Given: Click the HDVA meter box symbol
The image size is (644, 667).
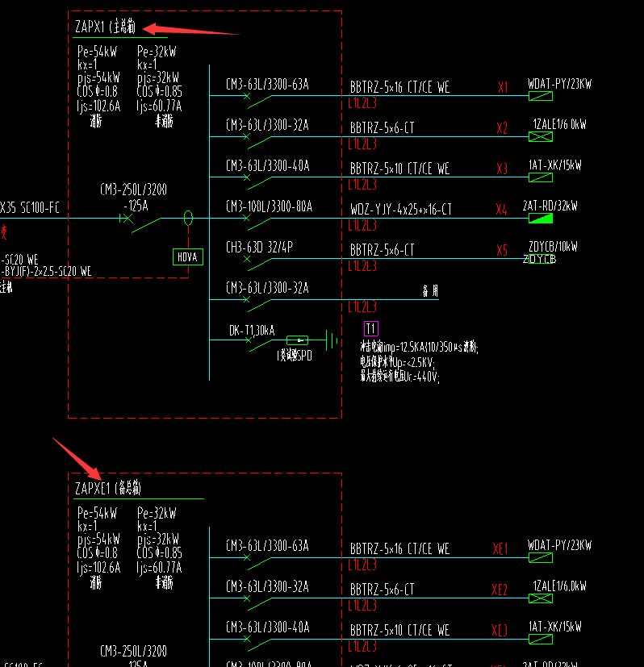Looking at the screenshot, I should click(x=188, y=257).
